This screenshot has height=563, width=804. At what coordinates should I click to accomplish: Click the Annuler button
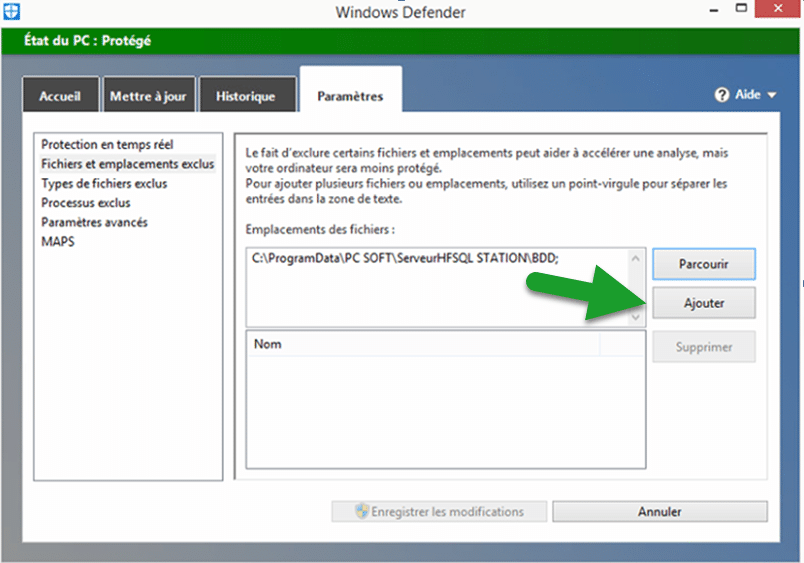pos(659,511)
